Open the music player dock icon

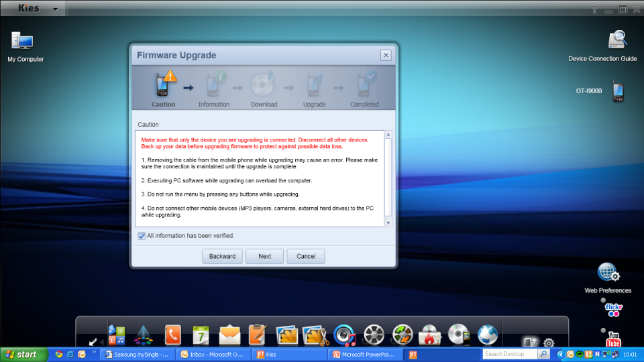344,334
